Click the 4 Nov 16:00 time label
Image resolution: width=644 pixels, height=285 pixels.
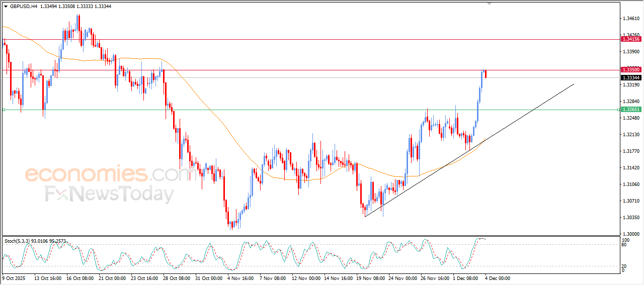pos(242,277)
